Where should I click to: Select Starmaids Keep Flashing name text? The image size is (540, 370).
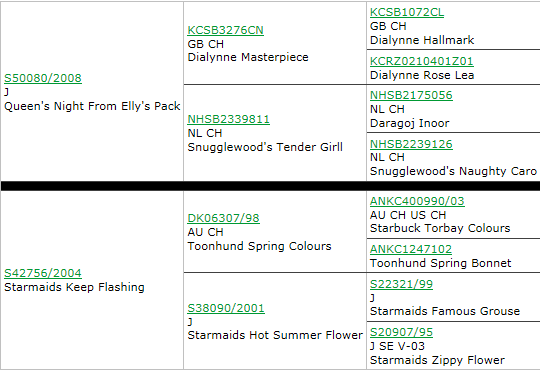coord(74,287)
